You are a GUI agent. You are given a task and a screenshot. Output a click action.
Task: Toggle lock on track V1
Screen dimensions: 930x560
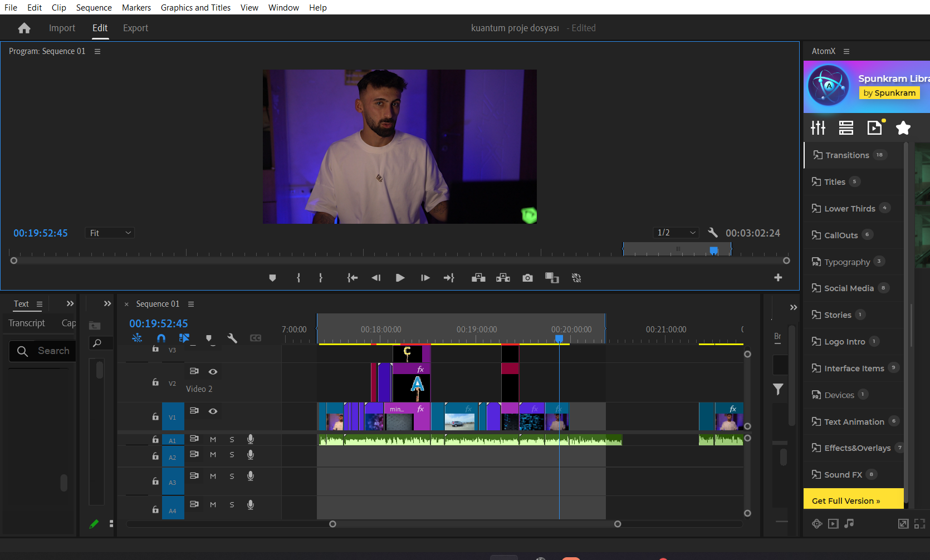(x=155, y=416)
